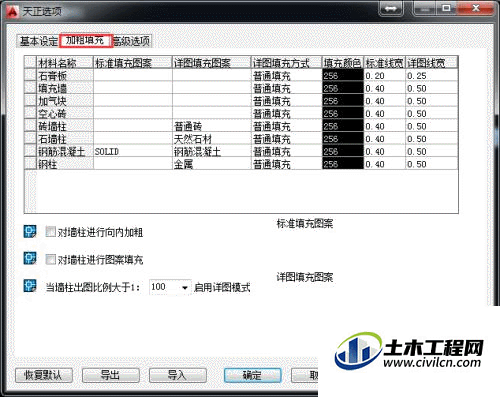Click fill color swatch for 空心砖 row

(343, 114)
